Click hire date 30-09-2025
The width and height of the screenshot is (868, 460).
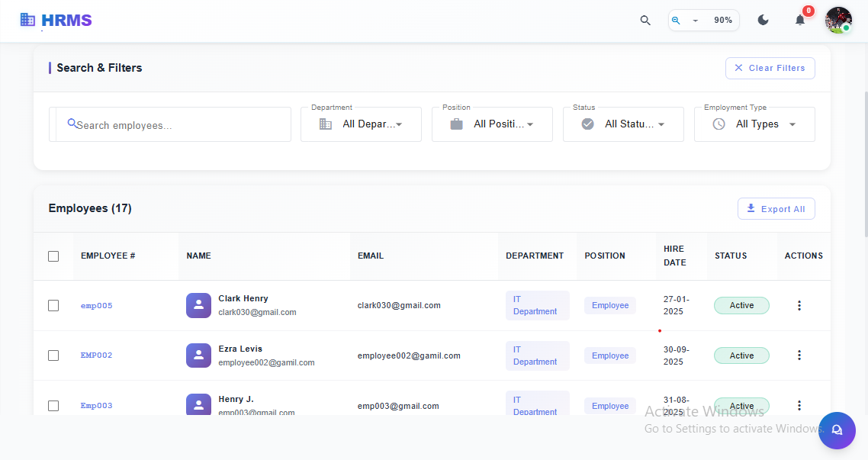point(677,355)
